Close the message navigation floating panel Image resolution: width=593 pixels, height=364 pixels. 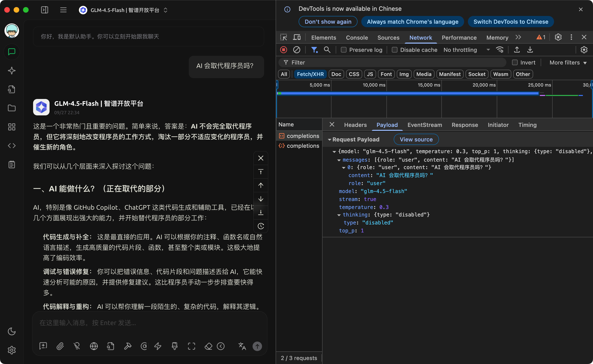pos(261,158)
